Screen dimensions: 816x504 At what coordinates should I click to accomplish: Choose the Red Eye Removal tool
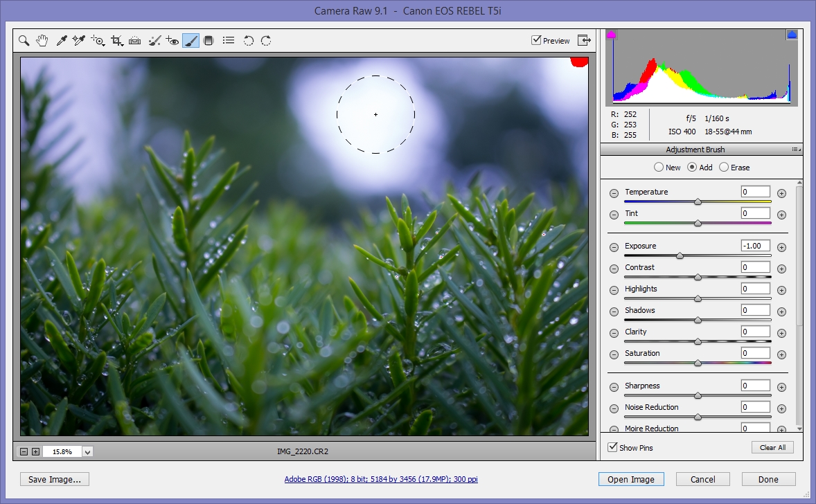pos(170,40)
